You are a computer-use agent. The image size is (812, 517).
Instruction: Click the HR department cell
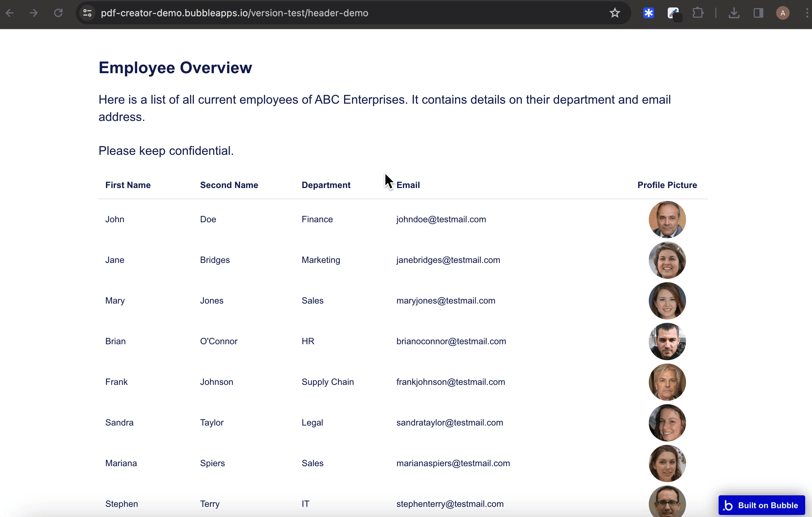coord(308,342)
